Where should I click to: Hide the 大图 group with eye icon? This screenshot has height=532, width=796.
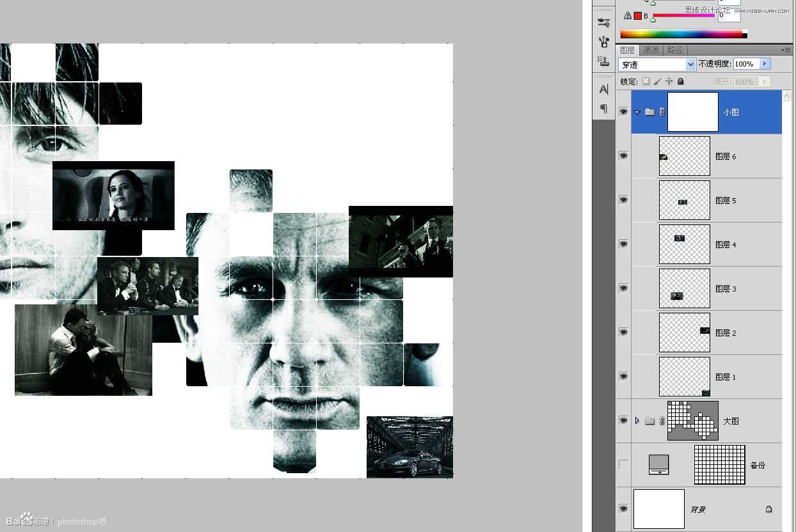(x=623, y=421)
